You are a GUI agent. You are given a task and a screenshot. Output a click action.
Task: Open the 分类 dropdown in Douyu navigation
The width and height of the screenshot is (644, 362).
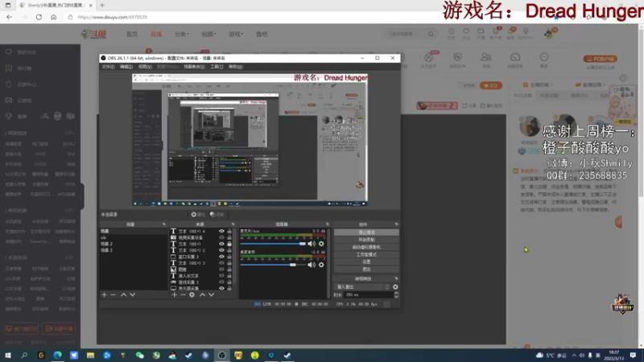pyautogui.click(x=181, y=34)
